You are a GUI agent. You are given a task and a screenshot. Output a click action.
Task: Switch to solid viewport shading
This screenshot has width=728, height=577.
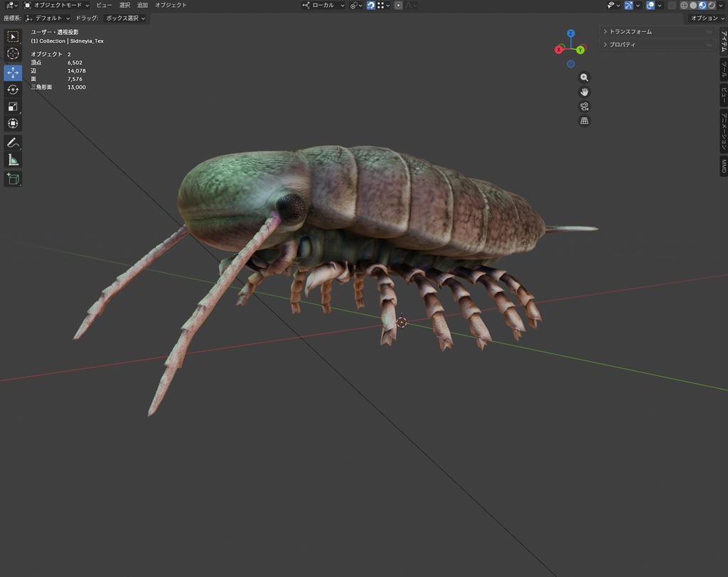pyautogui.click(x=693, y=6)
